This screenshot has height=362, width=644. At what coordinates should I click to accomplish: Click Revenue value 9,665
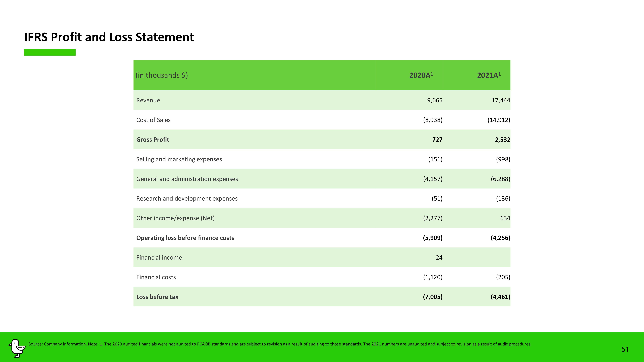pyautogui.click(x=435, y=100)
